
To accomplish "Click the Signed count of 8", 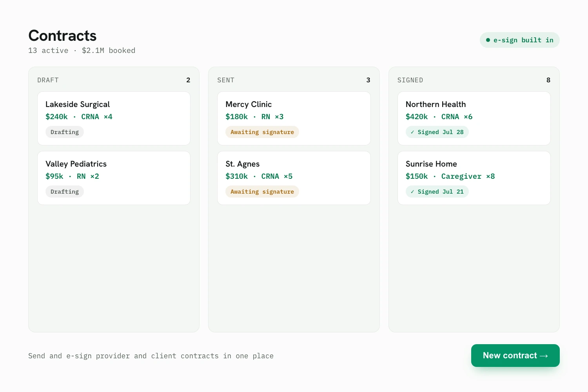I will 548,80.
